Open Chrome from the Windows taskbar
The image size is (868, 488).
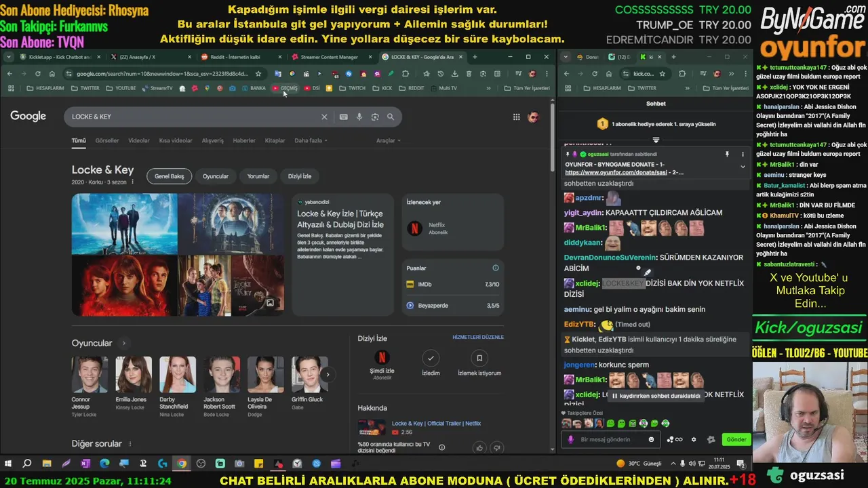coord(182,464)
